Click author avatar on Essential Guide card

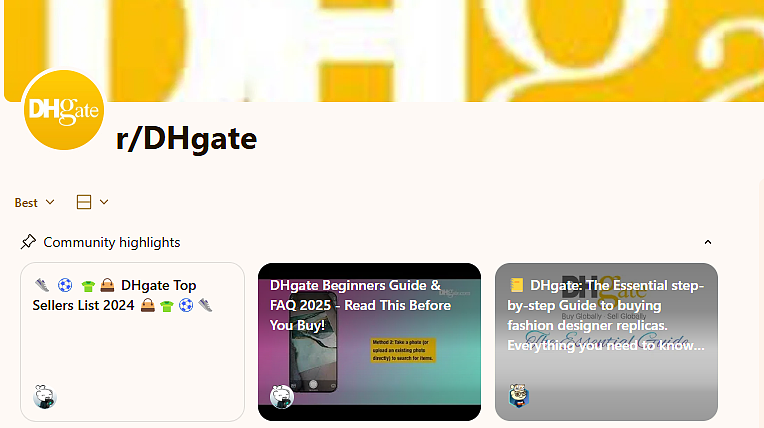click(519, 396)
